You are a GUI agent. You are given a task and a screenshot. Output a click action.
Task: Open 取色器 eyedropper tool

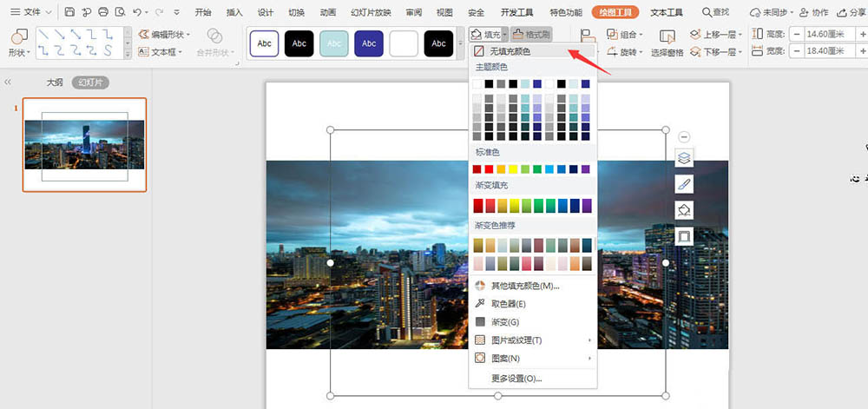(508, 304)
